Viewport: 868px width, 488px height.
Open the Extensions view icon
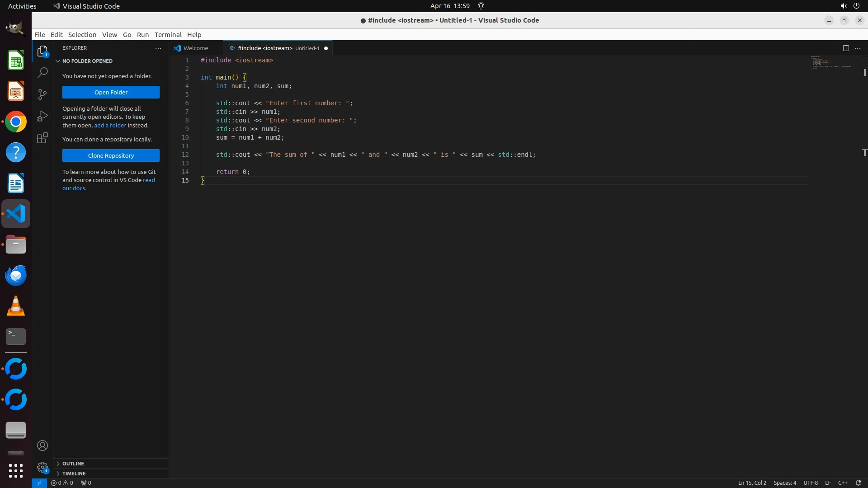(42, 138)
